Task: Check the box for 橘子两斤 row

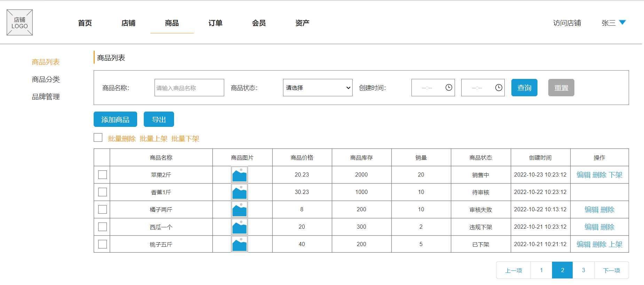Action: click(102, 209)
